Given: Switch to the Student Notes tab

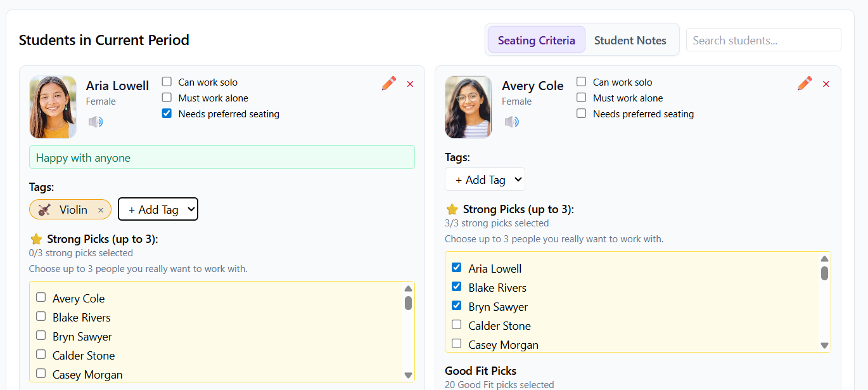Looking at the screenshot, I should pyautogui.click(x=630, y=39).
